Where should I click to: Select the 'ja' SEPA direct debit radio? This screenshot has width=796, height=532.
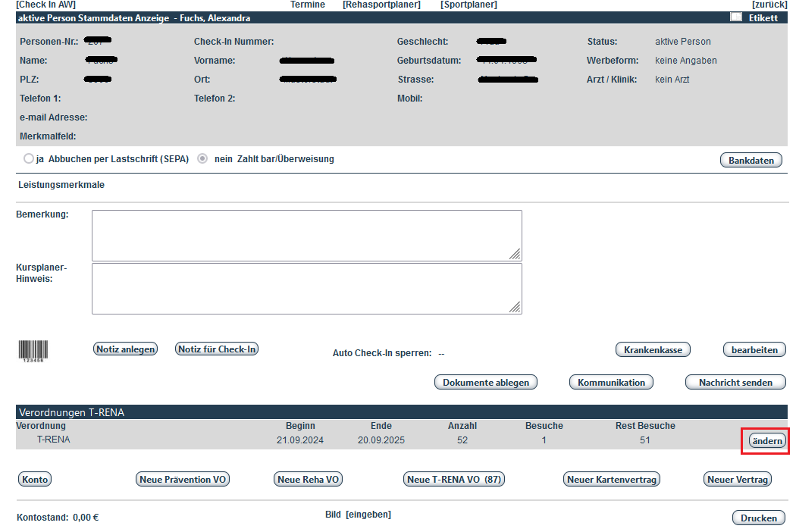click(x=29, y=159)
